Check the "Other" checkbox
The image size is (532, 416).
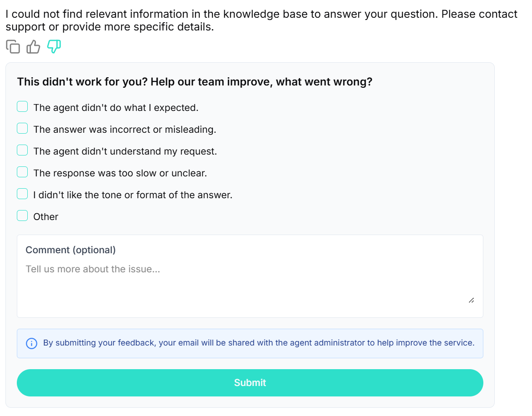[x=22, y=216]
